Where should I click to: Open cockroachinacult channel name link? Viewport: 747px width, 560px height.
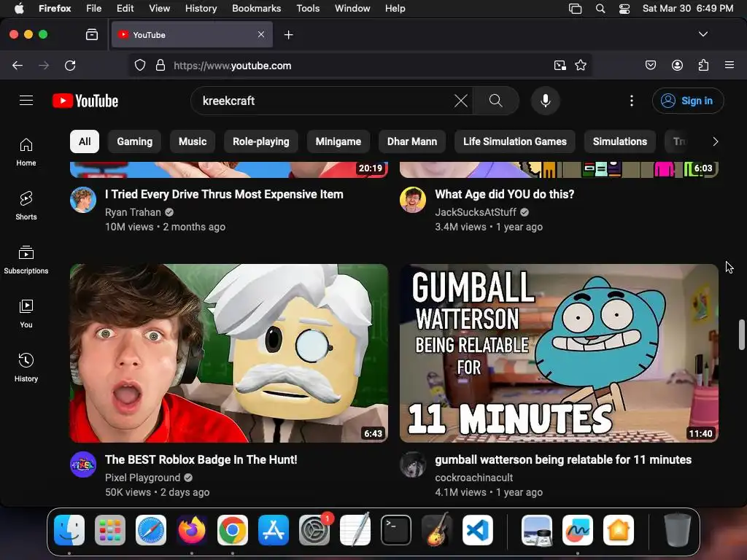pyautogui.click(x=474, y=478)
